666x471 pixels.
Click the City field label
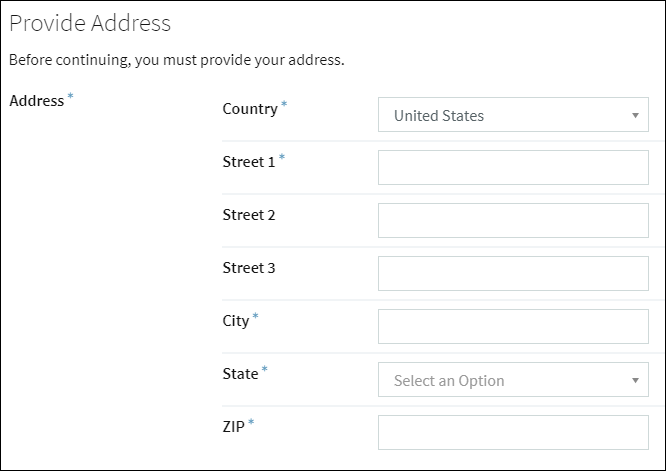point(235,321)
